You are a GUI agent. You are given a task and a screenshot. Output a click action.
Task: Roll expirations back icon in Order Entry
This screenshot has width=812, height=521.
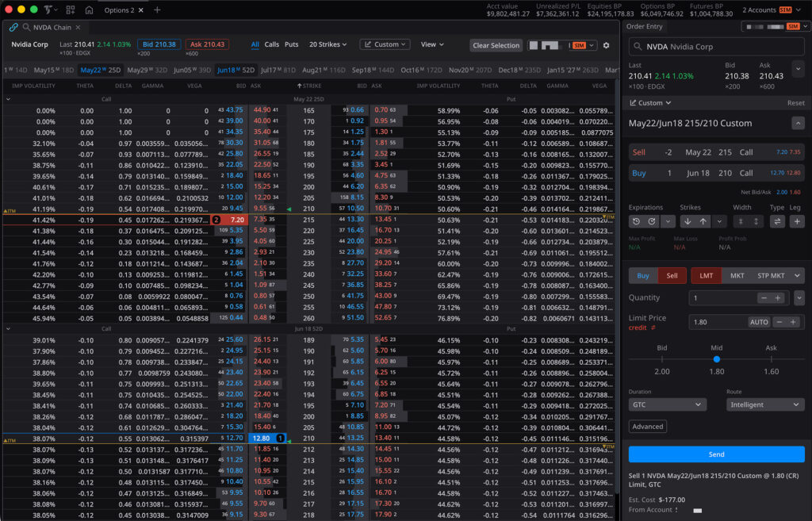pos(636,221)
